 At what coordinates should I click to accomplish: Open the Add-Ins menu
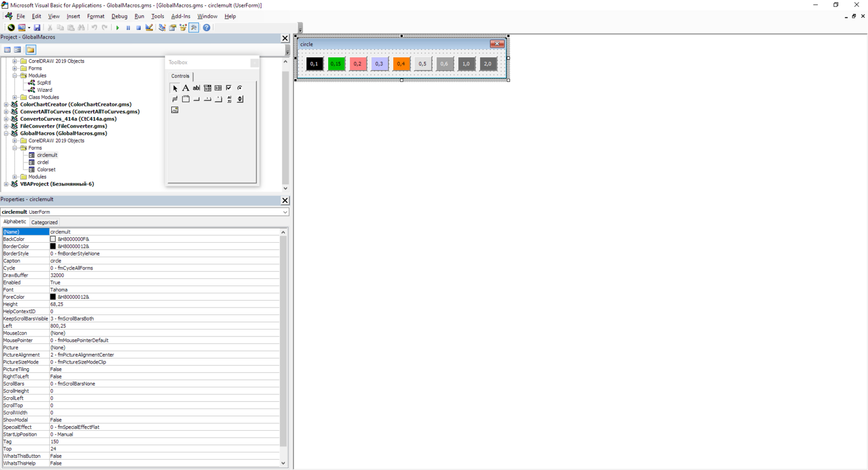[181, 16]
